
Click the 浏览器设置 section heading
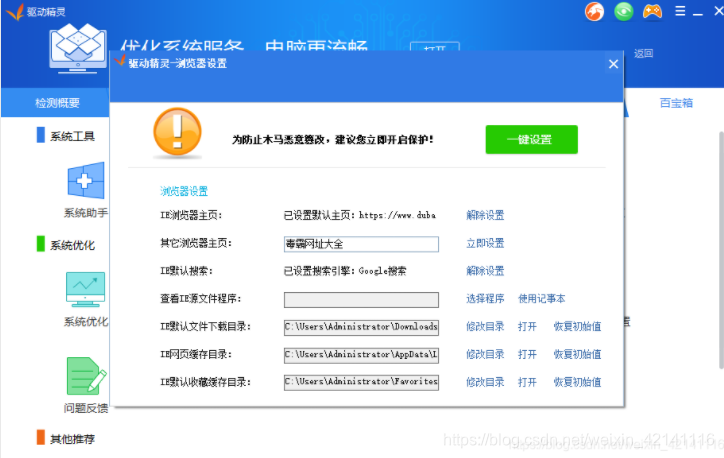pos(184,191)
